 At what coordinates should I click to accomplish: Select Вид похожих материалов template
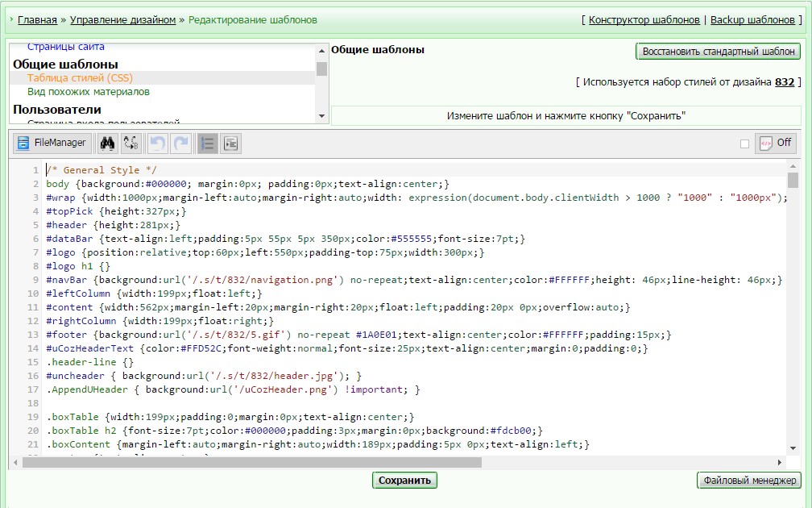click(x=89, y=92)
